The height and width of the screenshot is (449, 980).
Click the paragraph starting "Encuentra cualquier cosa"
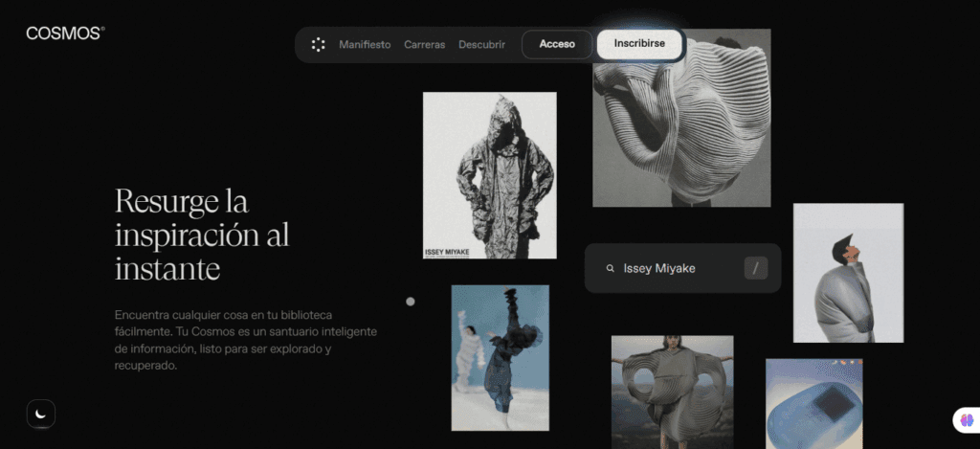tap(246, 340)
